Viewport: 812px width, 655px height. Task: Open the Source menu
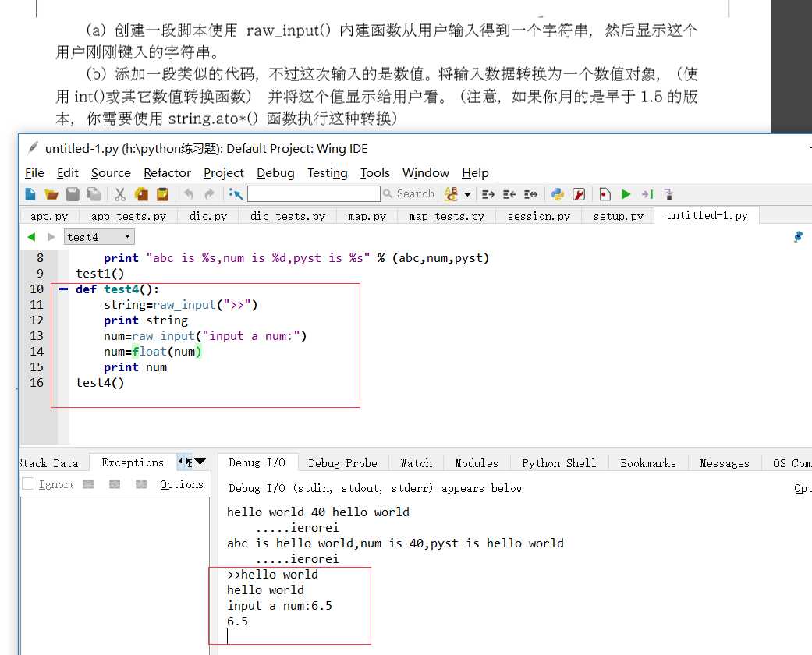111,173
